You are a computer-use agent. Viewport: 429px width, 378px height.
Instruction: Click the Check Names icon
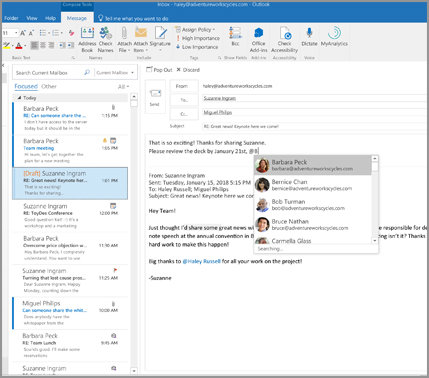coord(105,40)
